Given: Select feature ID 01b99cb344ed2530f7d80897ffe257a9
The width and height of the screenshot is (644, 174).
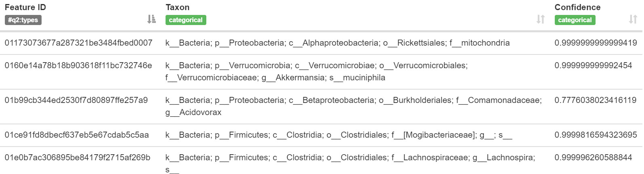Looking at the screenshot, I should tap(76, 100).
